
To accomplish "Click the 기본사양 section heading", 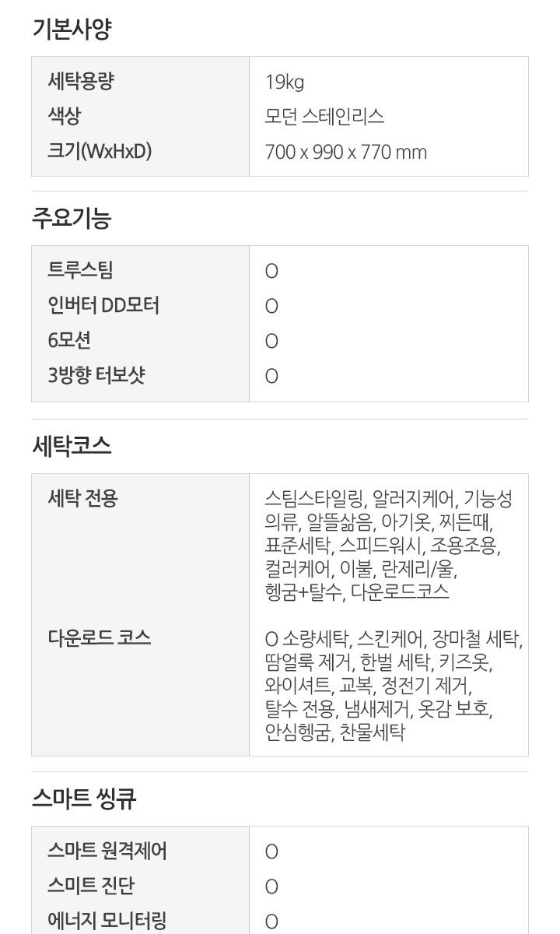I will tap(72, 30).
